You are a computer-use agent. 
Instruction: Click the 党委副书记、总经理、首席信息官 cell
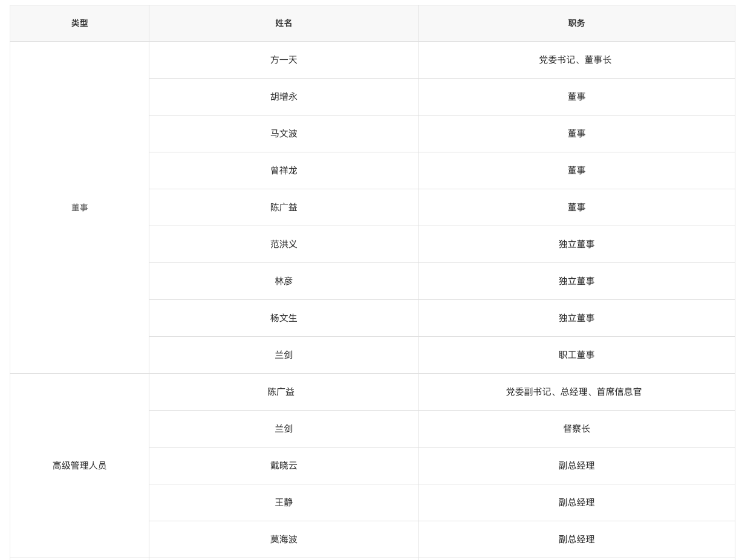tap(573, 392)
